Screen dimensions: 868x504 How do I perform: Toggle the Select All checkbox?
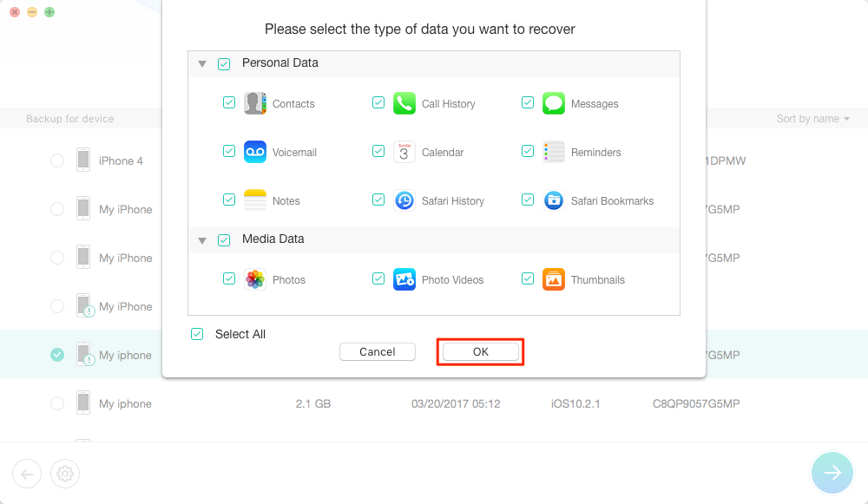tap(197, 334)
